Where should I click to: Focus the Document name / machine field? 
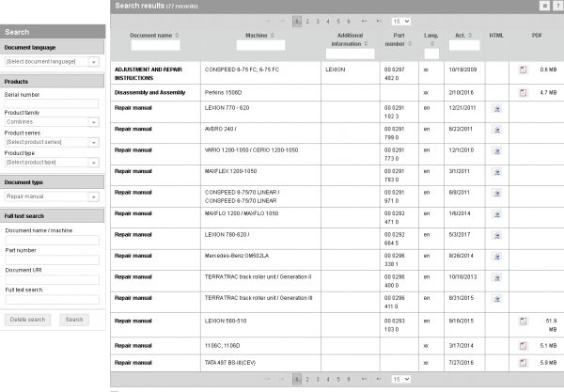click(52, 240)
